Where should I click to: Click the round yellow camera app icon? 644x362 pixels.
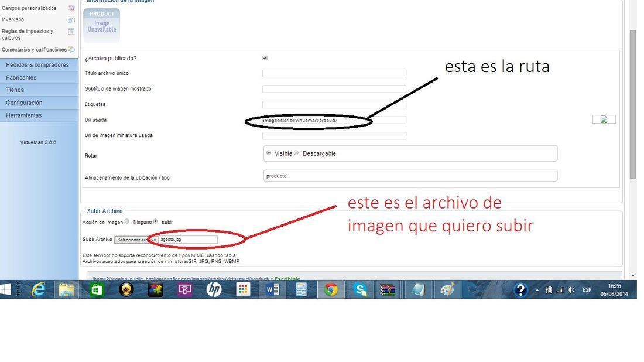coord(126,290)
